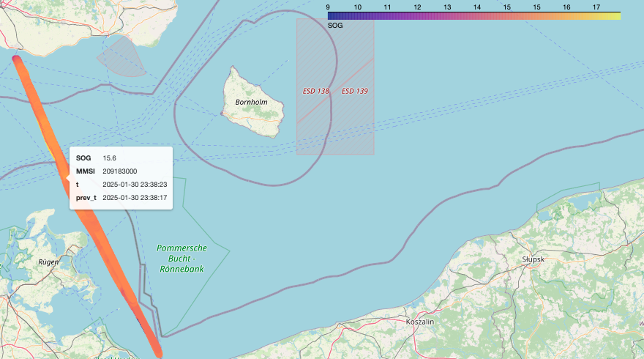Click the ESD 139 zone label
The height and width of the screenshot is (359, 644).
click(x=354, y=92)
